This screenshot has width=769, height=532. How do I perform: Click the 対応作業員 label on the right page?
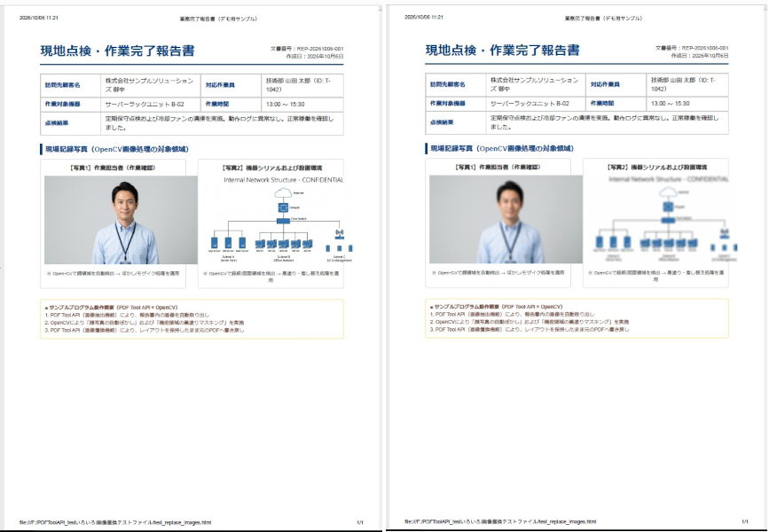[x=605, y=84]
